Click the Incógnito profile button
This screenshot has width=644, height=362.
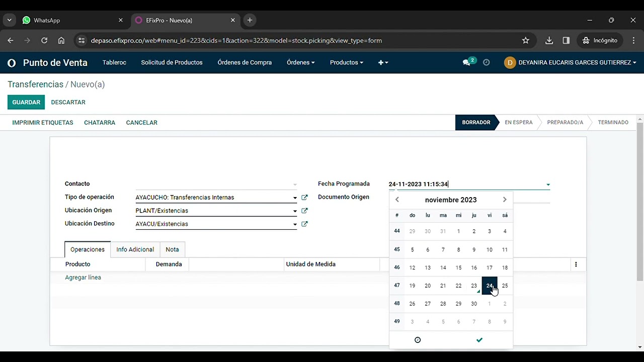click(600, 40)
